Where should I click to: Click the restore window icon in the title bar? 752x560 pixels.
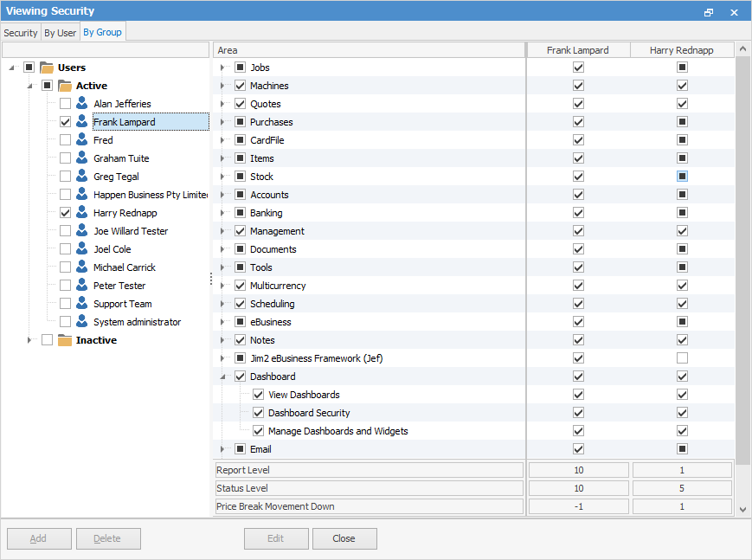coord(709,11)
